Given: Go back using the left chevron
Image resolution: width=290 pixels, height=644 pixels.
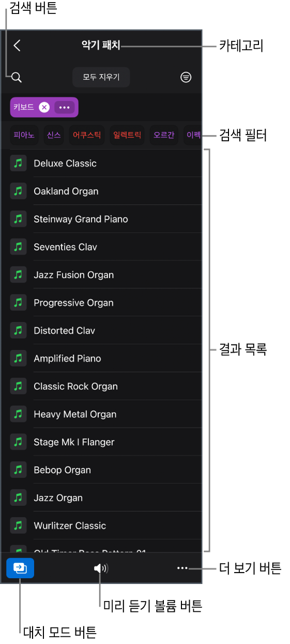Looking at the screenshot, I should (x=17, y=46).
